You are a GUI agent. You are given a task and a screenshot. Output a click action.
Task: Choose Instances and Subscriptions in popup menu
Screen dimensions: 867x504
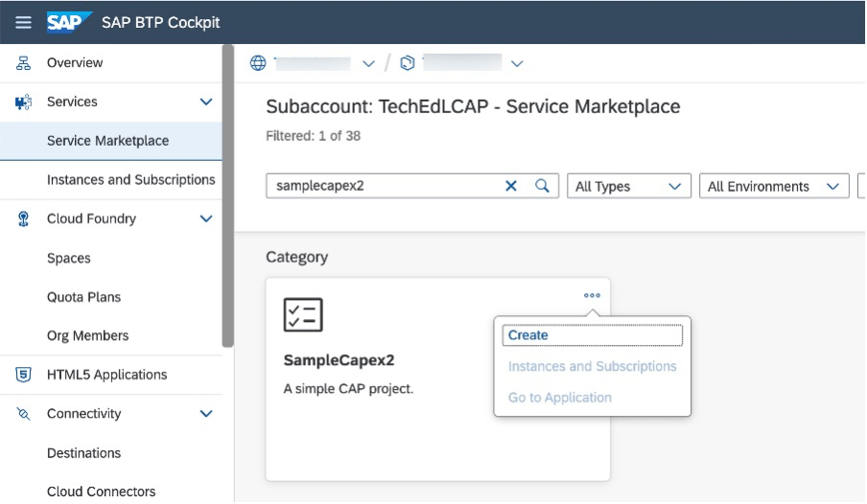(x=592, y=366)
